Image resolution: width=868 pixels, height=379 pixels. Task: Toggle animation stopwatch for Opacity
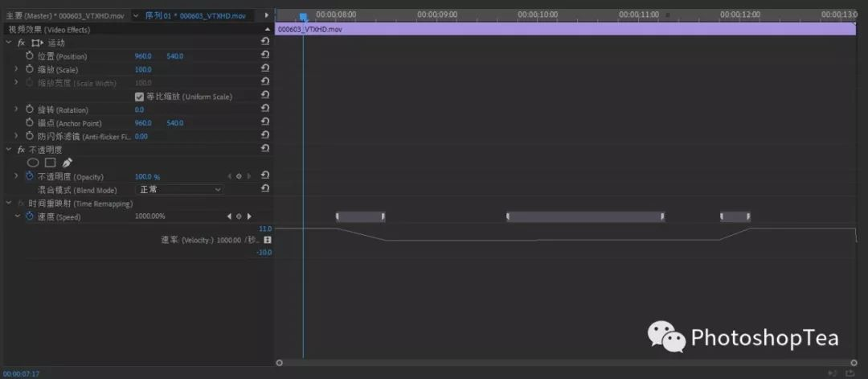click(30, 176)
